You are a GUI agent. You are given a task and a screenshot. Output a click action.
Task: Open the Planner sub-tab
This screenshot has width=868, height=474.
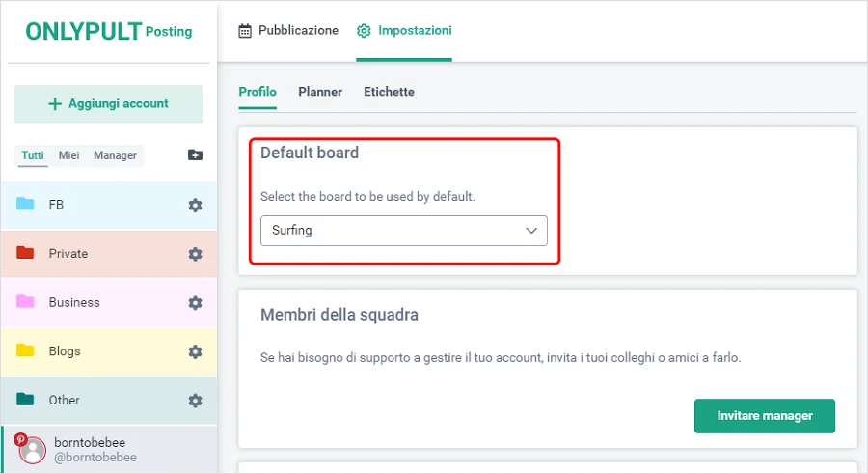[x=320, y=92]
